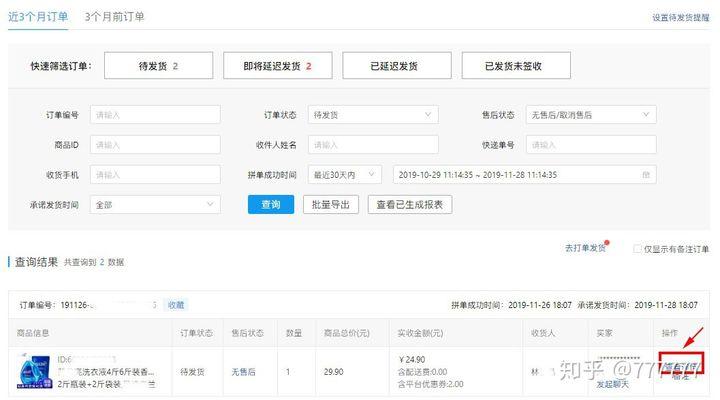Click the ¥24.90 received amount
The width and height of the screenshot is (720, 400).
point(412,360)
